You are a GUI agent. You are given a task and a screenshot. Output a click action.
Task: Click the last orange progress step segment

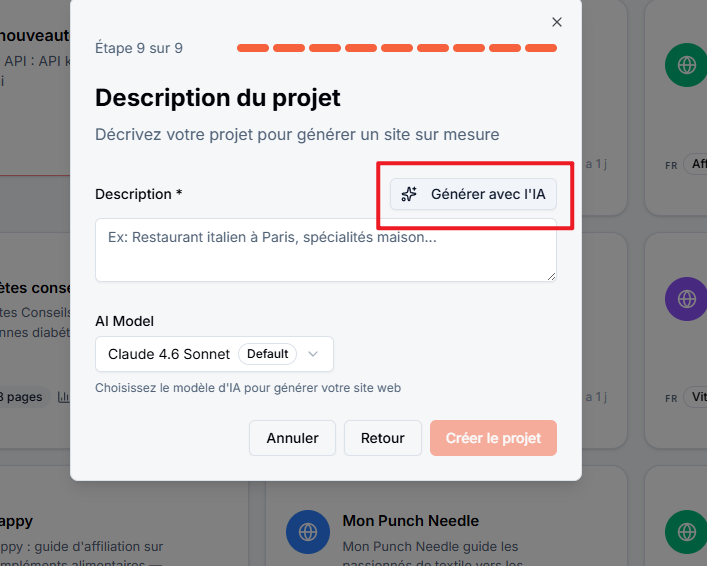(541, 48)
